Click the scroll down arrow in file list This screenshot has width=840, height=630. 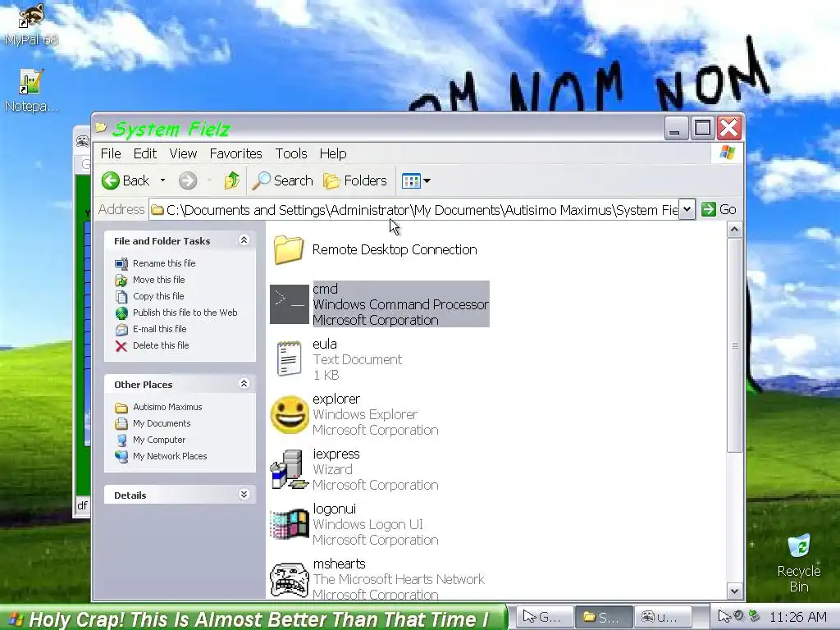coord(734,591)
